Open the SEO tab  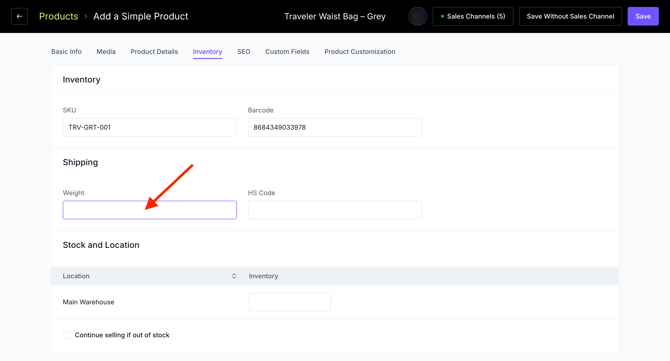pos(244,52)
